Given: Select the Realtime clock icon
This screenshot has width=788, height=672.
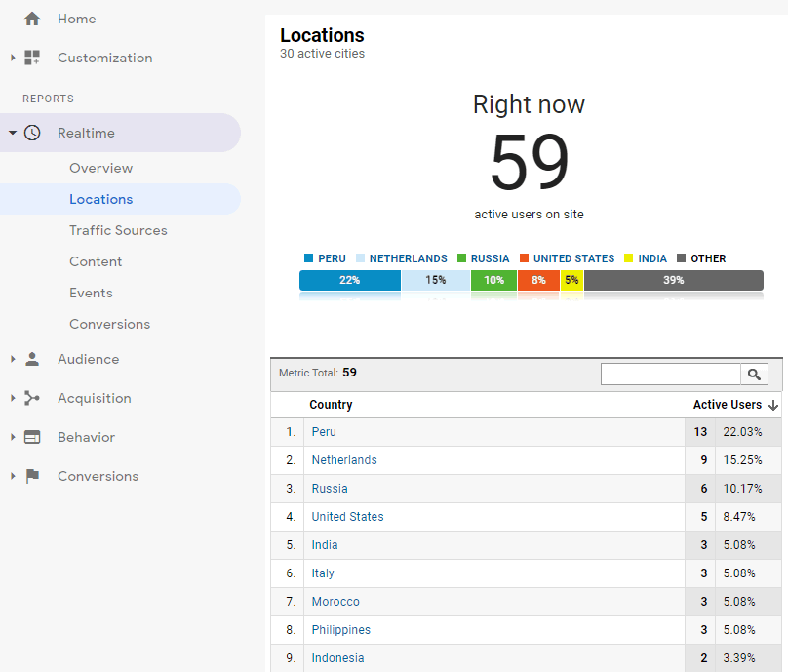Looking at the screenshot, I should [x=33, y=132].
